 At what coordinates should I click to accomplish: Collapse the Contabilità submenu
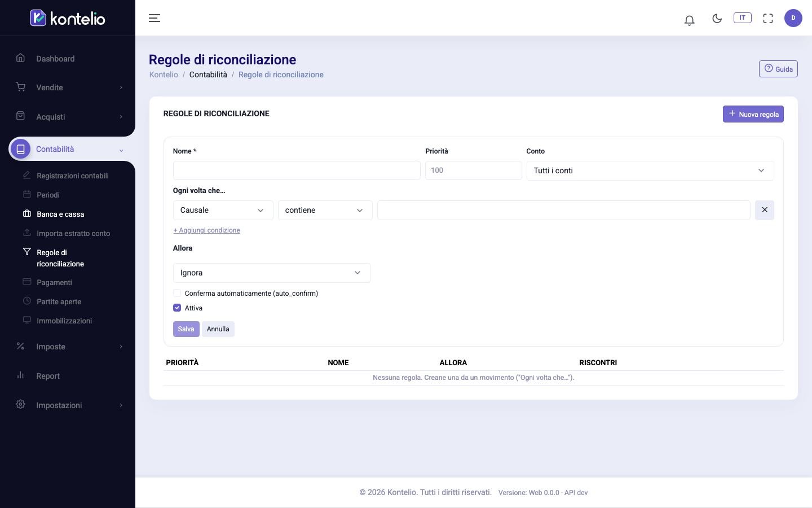pyautogui.click(x=121, y=150)
